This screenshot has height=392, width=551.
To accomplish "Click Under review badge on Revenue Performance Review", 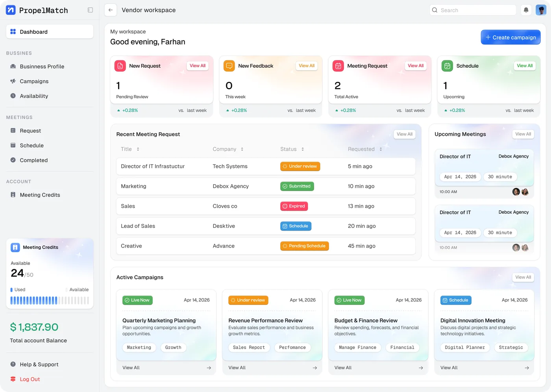I will [x=248, y=300].
